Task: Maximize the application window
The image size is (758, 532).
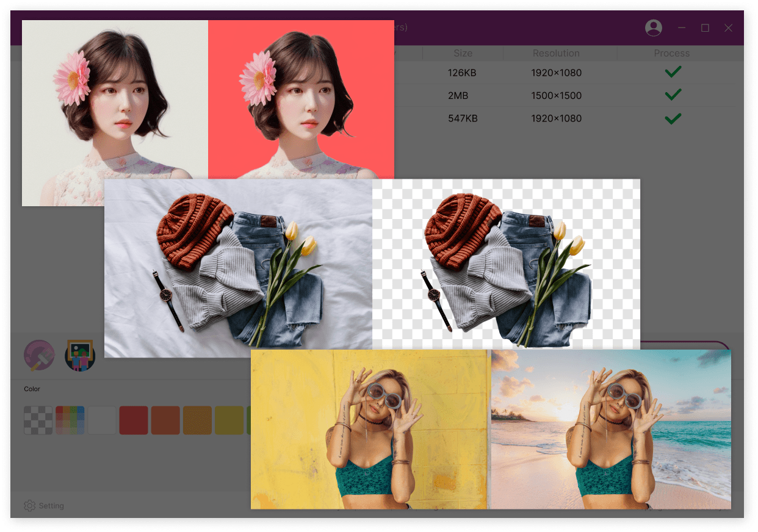Action: [705, 28]
